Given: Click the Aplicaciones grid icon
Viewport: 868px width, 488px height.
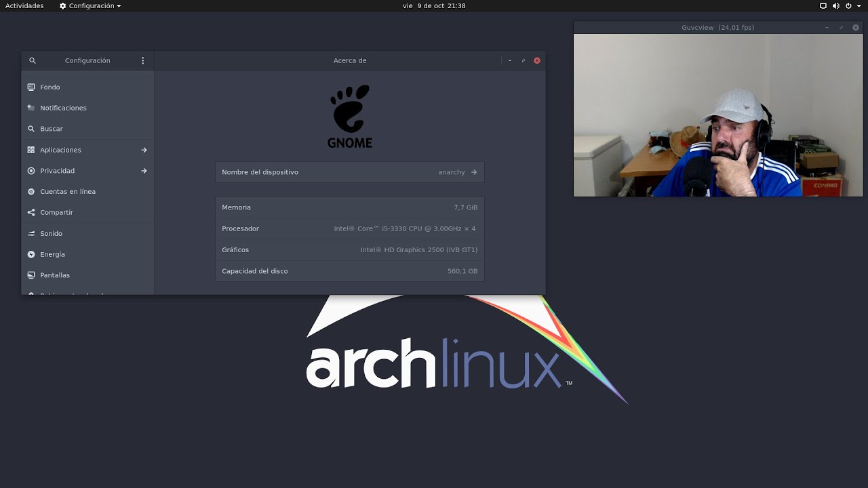Looking at the screenshot, I should [x=31, y=150].
